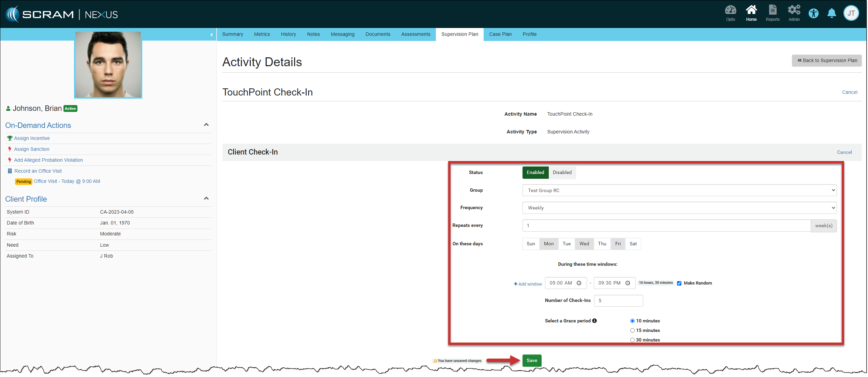Screen dimensions: 868x377
Task: Click the Number of Check-Ins field
Action: tap(618, 301)
